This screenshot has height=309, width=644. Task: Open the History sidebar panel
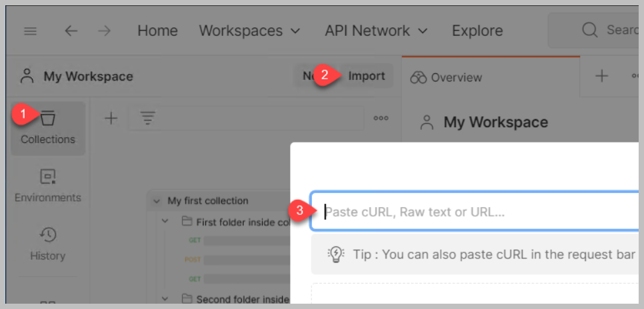(x=47, y=244)
